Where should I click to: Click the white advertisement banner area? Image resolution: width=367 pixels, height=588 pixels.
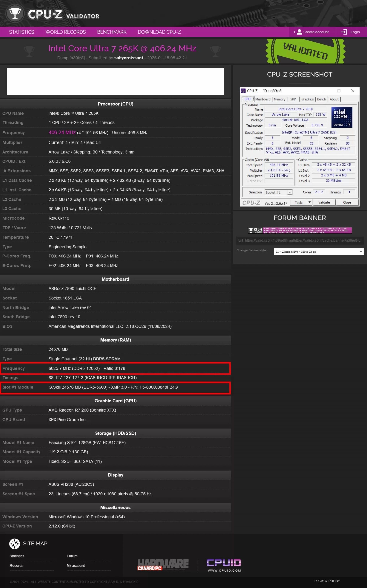pos(115,81)
